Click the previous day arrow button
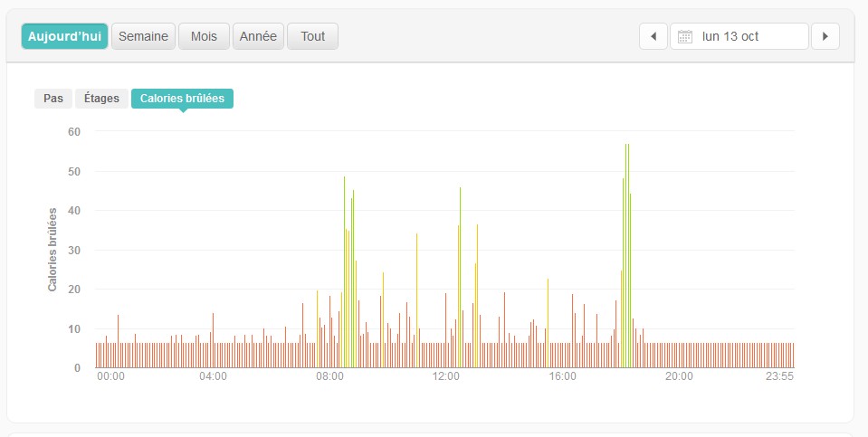 click(x=653, y=36)
